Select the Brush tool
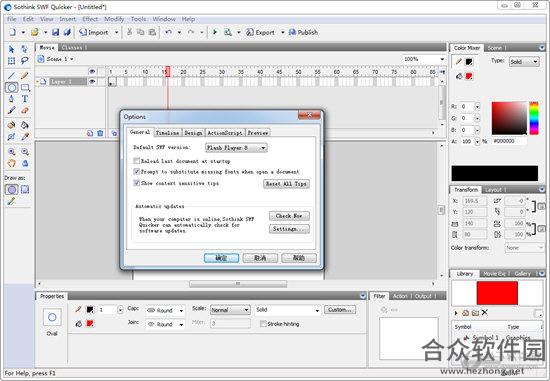 [x=11, y=111]
